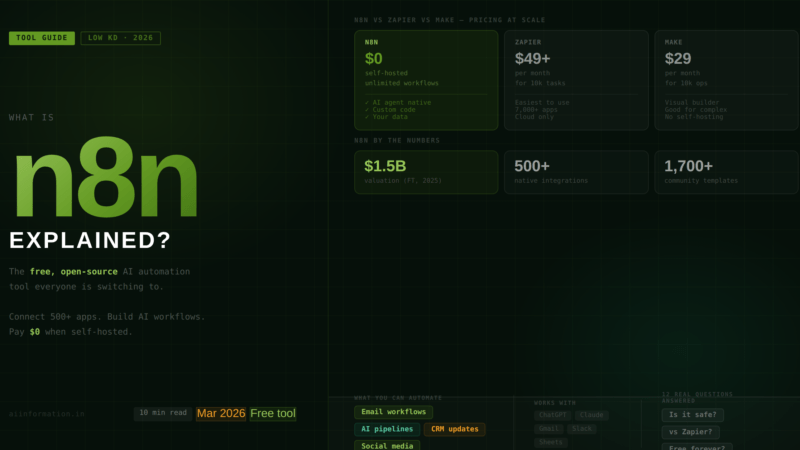
Task: Click the Email workflows chip
Action: point(393,412)
